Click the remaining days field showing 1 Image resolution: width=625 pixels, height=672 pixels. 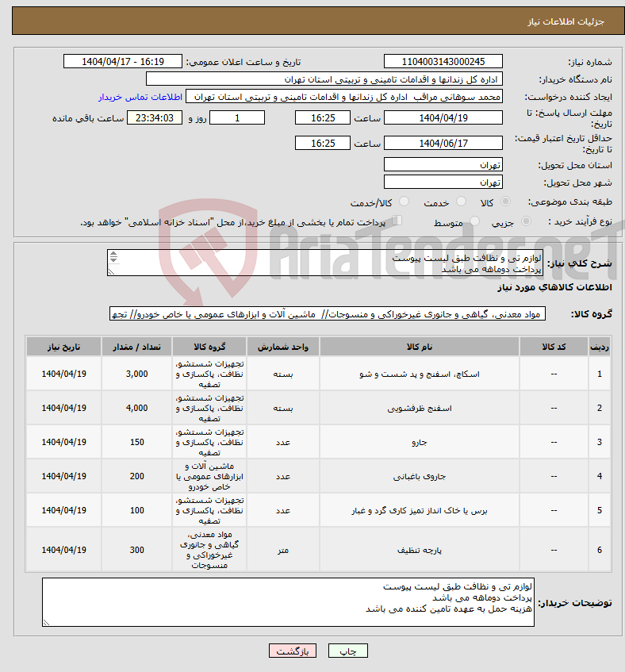(x=237, y=118)
